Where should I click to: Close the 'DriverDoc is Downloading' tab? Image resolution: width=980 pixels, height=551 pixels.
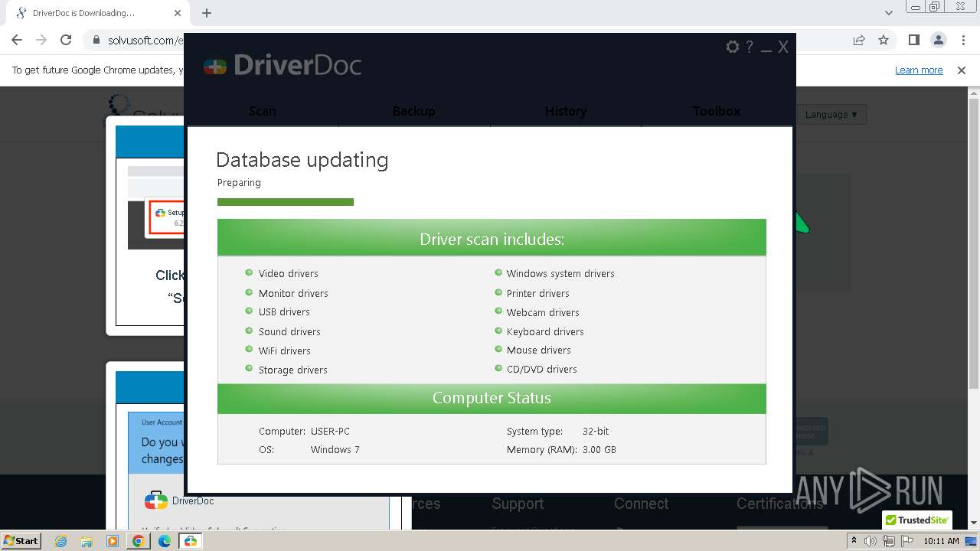tap(178, 13)
